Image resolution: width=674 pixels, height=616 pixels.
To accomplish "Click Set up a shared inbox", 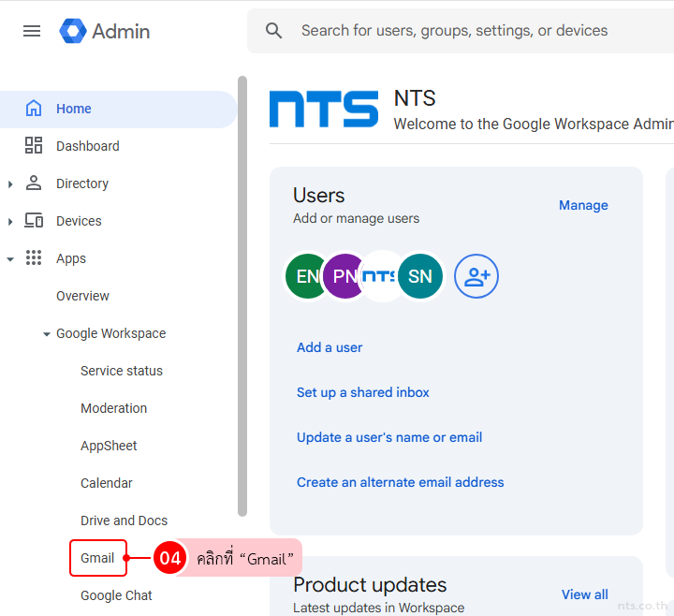I will pyautogui.click(x=363, y=392).
